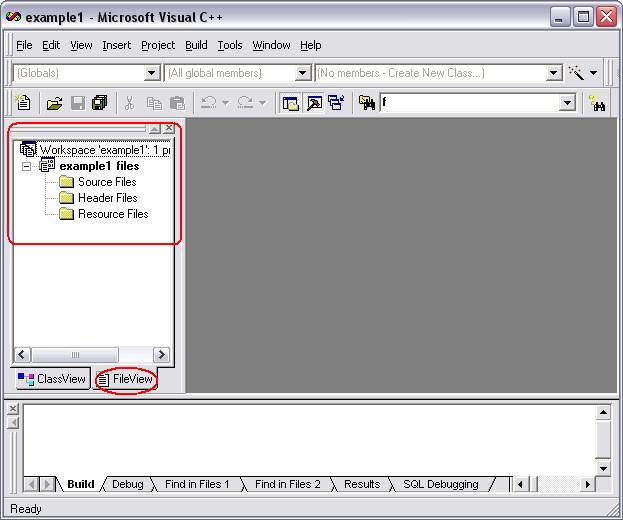Image resolution: width=623 pixels, height=520 pixels.
Task: Open the Window menu
Action: (271, 45)
